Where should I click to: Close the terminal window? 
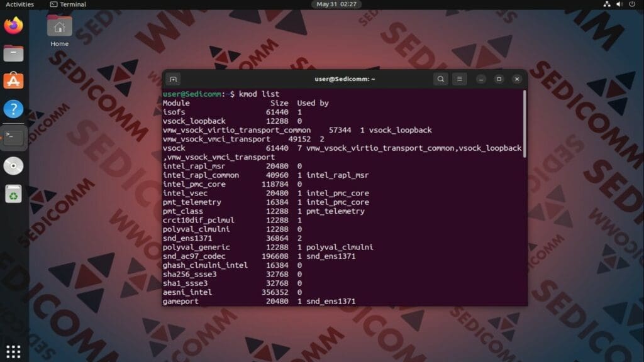pyautogui.click(x=517, y=79)
